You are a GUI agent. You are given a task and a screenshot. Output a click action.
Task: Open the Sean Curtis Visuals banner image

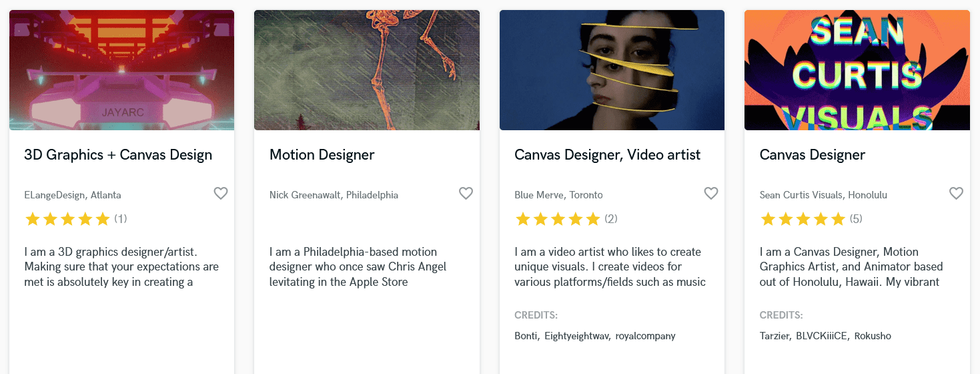(857, 70)
